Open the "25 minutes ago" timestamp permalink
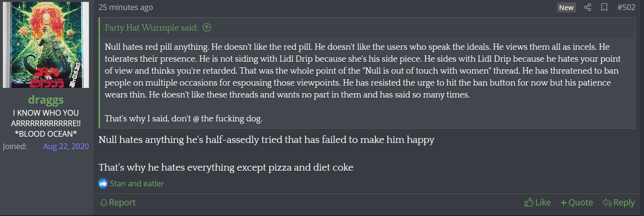 (126, 7)
